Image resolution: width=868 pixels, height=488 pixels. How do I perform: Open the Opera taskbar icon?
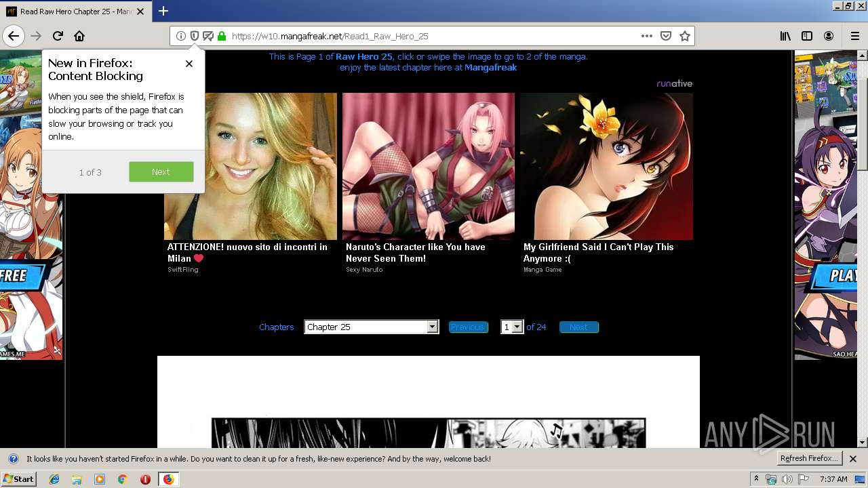145,479
